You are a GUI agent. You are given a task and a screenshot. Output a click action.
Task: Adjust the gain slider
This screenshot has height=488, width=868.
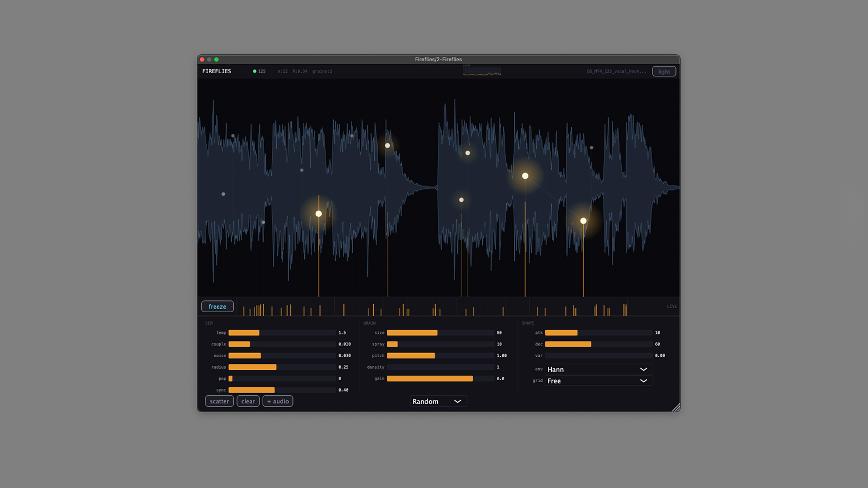441,378
